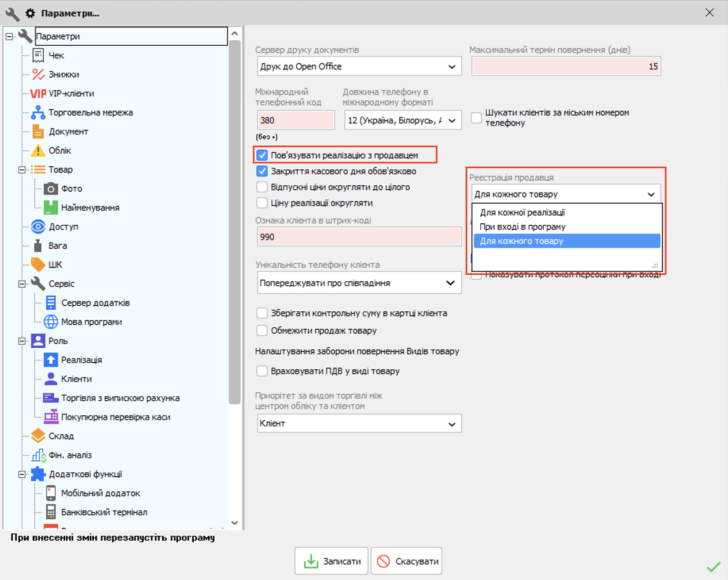Image resolution: width=728 pixels, height=580 pixels.
Task: Expand Унікальність телефону клієнта combo box
Action: (359, 283)
